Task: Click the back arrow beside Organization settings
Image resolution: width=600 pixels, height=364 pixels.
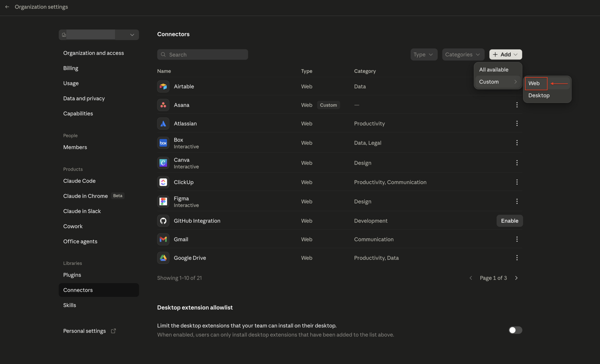Action: coord(7,7)
